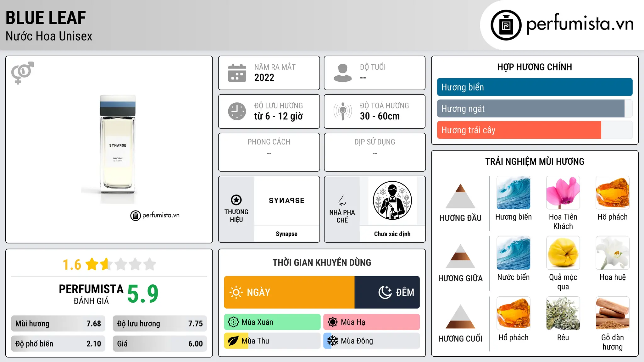Viewport: 644px width, 362px height.
Task: Click the snowflake icon for Mùa Đông
Action: point(333,341)
